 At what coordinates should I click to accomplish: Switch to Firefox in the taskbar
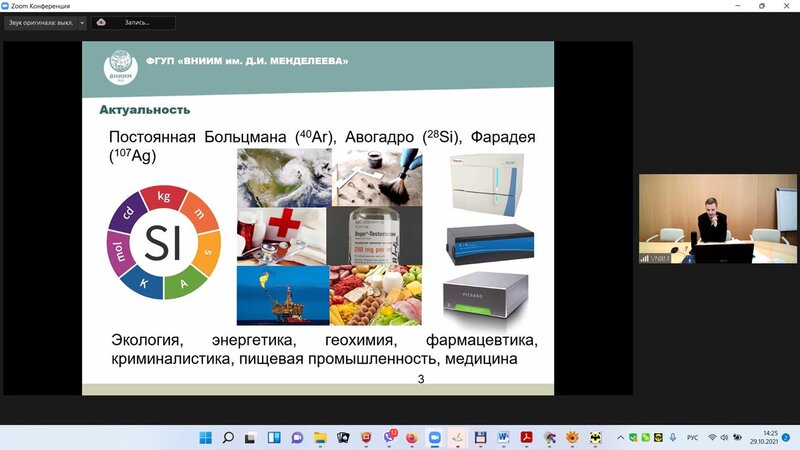pyautogui.click(x=411, y=437)
